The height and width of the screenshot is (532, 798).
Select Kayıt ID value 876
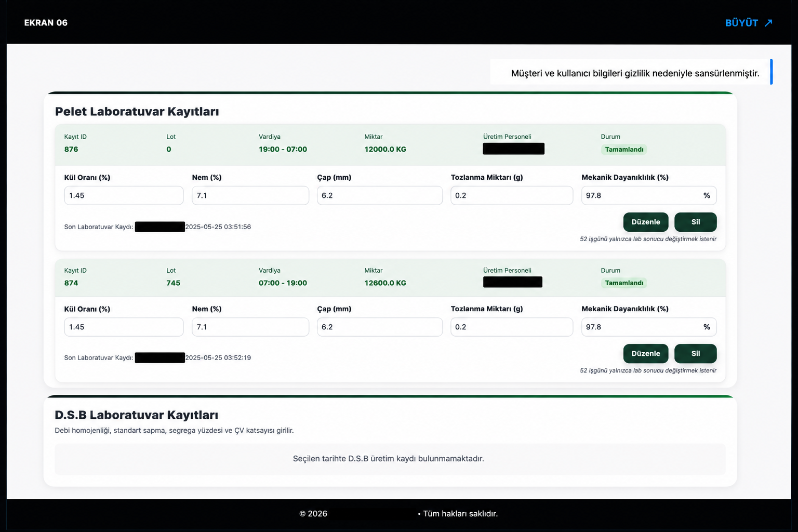71,149
